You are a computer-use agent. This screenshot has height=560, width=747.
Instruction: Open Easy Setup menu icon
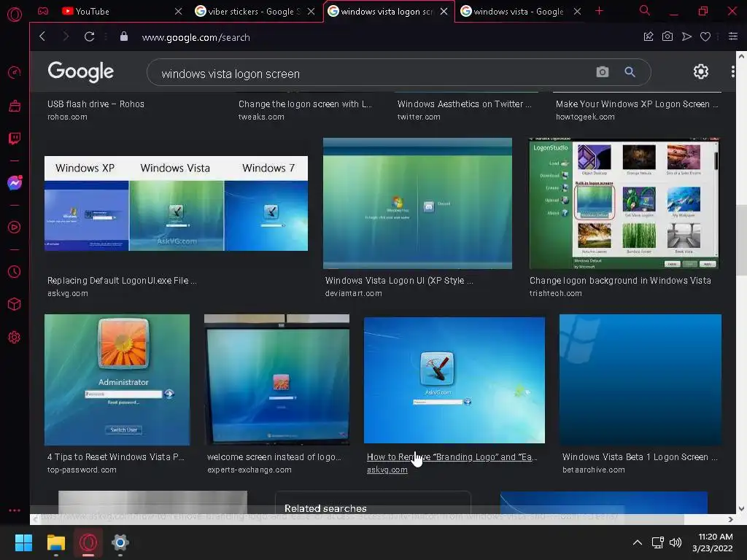733,36
